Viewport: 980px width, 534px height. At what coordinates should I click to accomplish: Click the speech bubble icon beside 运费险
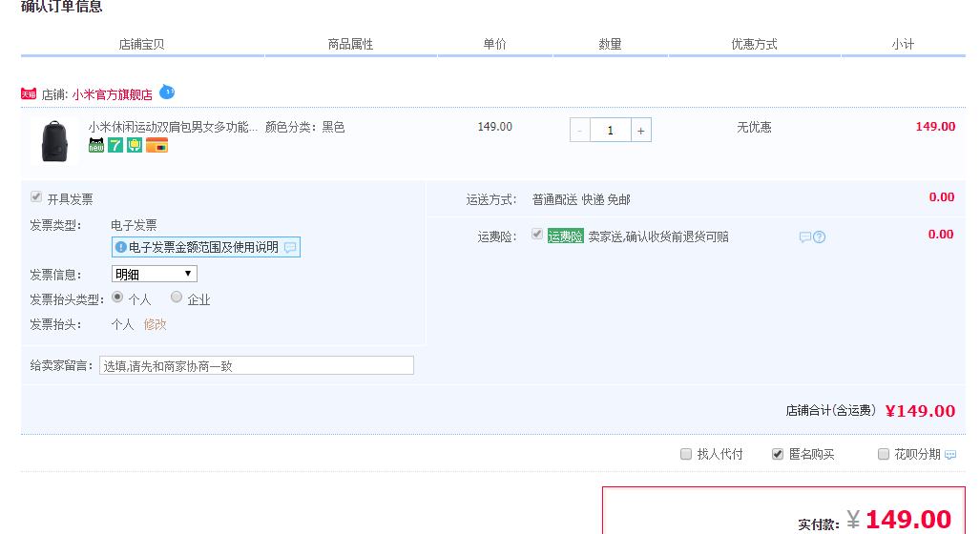805,237
